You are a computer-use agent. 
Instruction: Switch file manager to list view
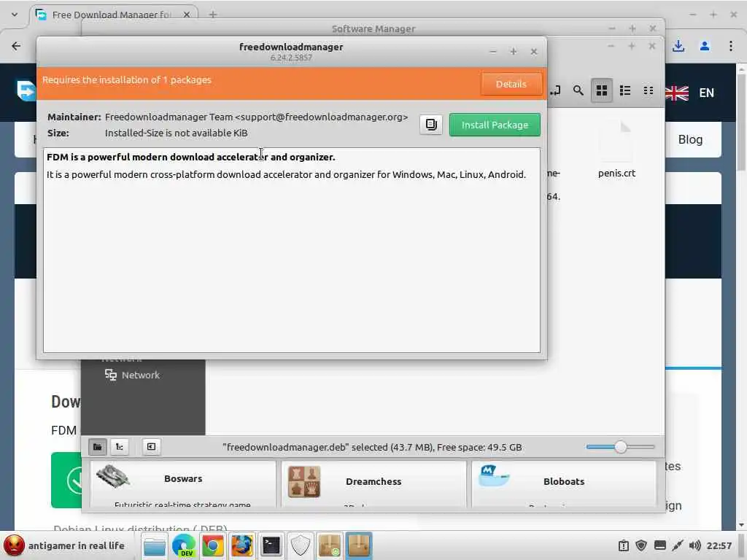coord(625,90)
